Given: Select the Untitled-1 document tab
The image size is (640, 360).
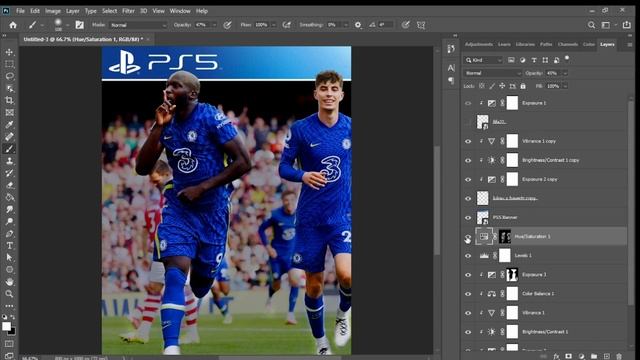Looking at the screenshot, I should click(83, 39).
